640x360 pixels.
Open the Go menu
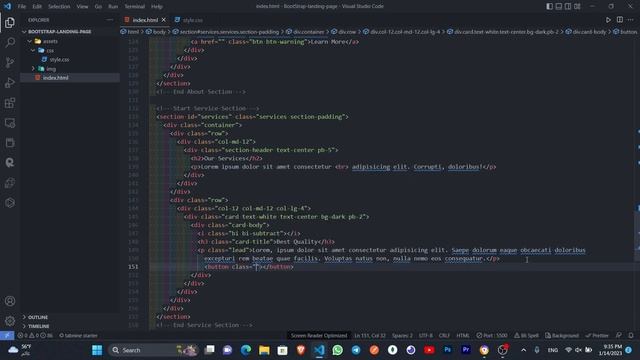coord(98,7)
